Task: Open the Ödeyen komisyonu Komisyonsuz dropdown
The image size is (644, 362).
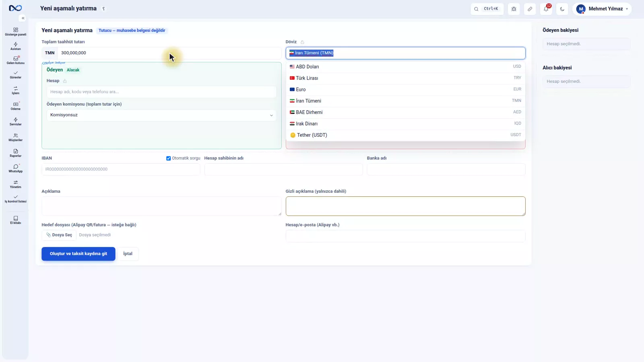Action: pos(161,115)
